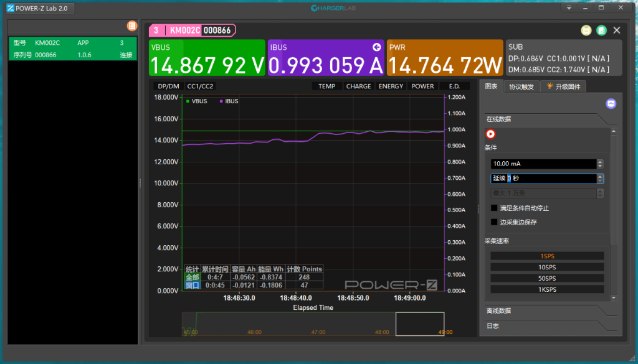
Task: Toggle the DP/DM curve display
Action: [x=168, y=86]
